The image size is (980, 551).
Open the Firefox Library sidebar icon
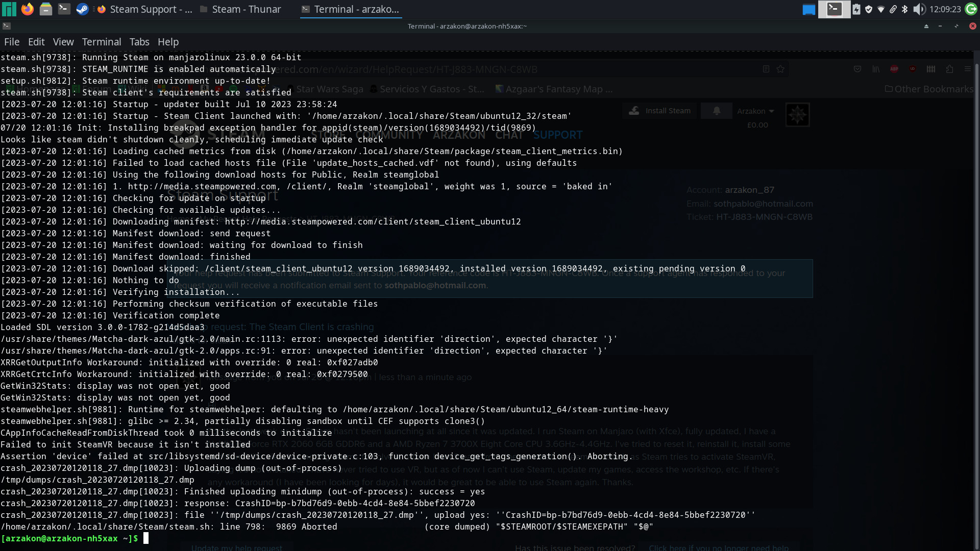tap(876, 69)
